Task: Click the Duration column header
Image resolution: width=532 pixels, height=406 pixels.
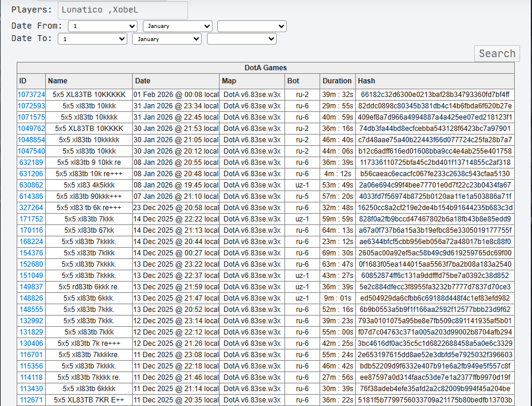Action: pyautogui.click(x=337, y=81)
